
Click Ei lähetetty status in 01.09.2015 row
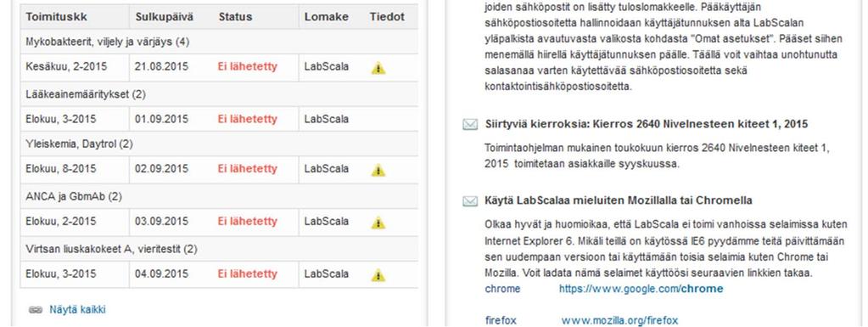[x=248, y=119]
